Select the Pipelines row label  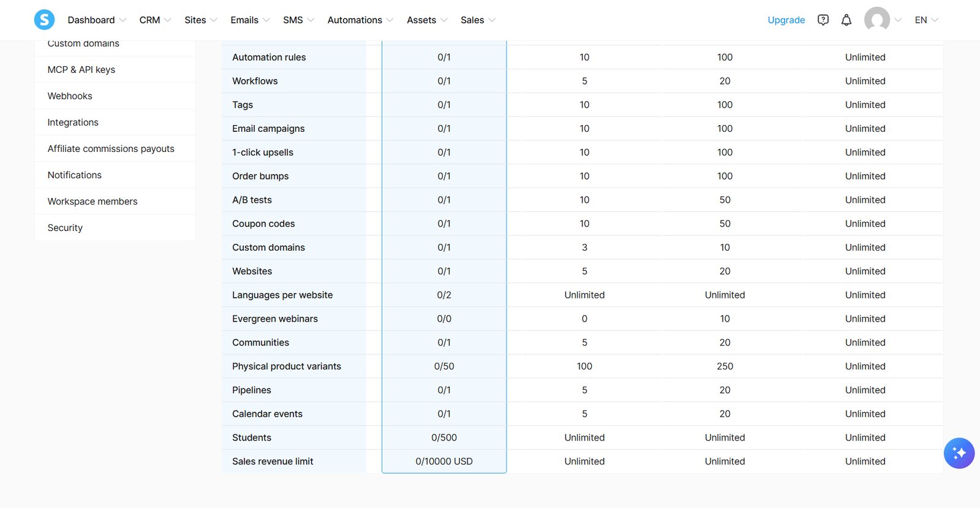coord(252,390)
